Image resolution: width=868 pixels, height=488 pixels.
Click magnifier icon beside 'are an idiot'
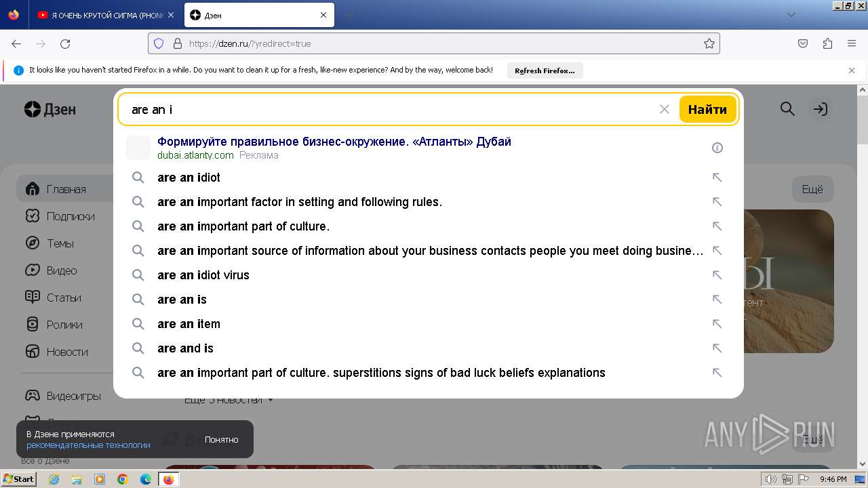[x=138, y=178]
